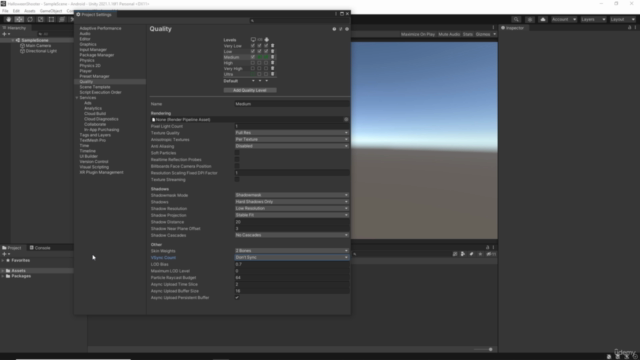640x360 pixels.
Task: Open the Assets menu
Action: [30, 11]
